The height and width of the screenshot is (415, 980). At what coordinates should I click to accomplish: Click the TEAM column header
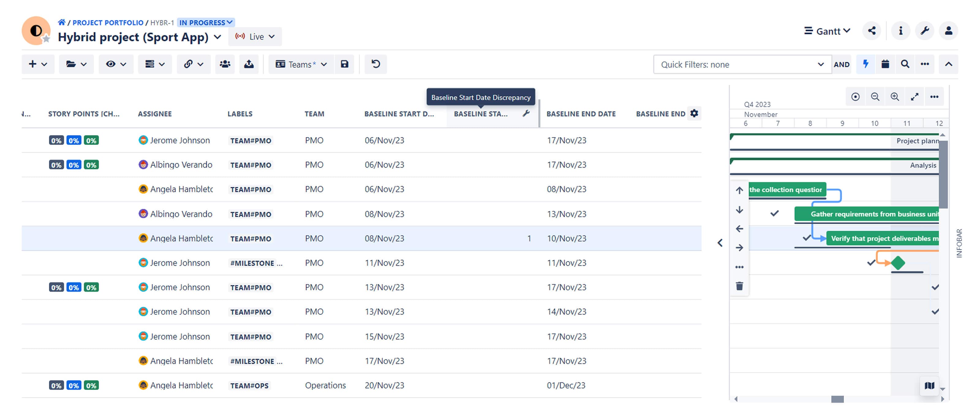tap(314, 114)
